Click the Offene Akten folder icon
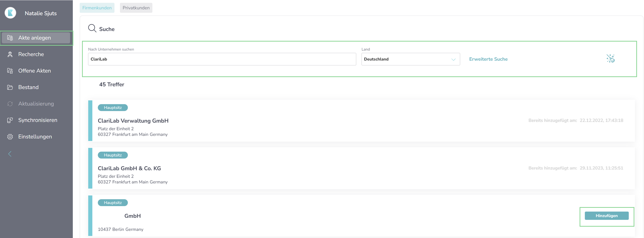This screenshot has height=238, width=644. point(10,71)
